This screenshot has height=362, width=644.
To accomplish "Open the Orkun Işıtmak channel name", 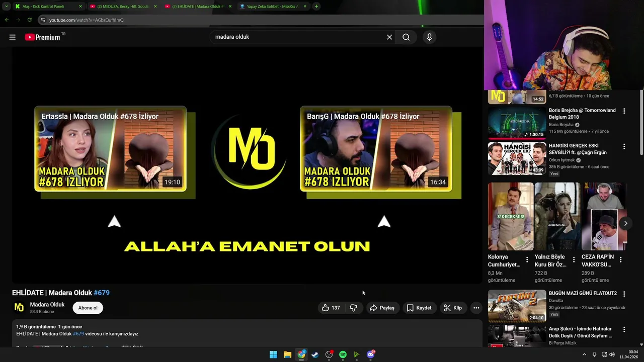I will point(561,160).
